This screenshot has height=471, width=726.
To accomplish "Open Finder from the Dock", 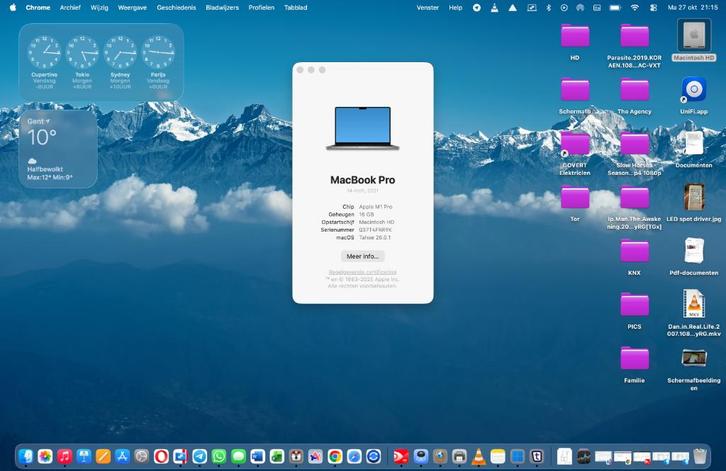I will [27, 456].
